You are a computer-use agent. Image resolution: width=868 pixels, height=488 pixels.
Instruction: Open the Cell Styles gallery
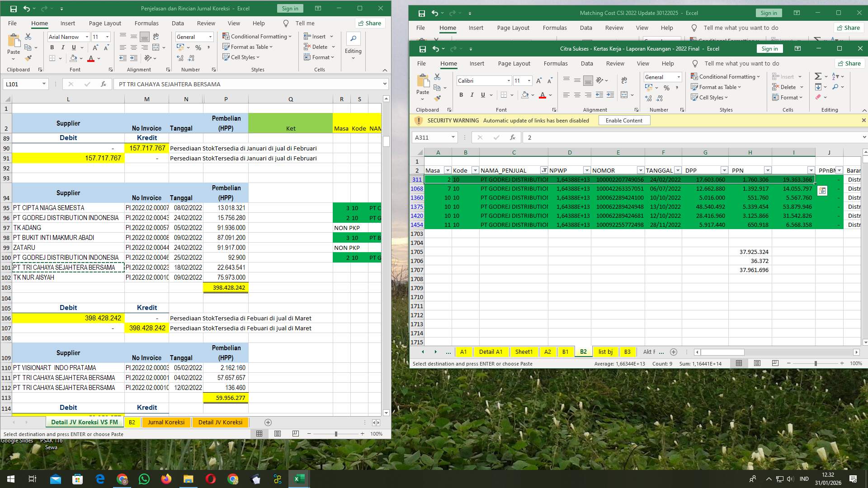pos(710,97)
